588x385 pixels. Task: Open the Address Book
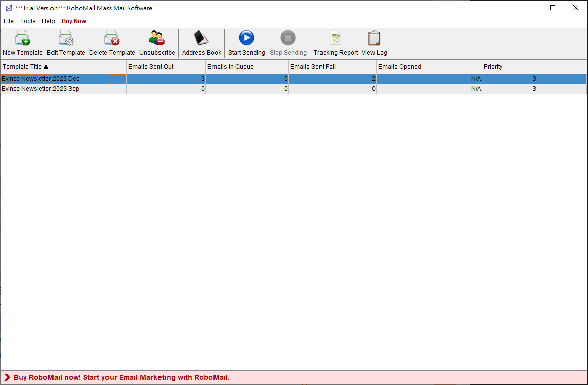pos(201,42)
